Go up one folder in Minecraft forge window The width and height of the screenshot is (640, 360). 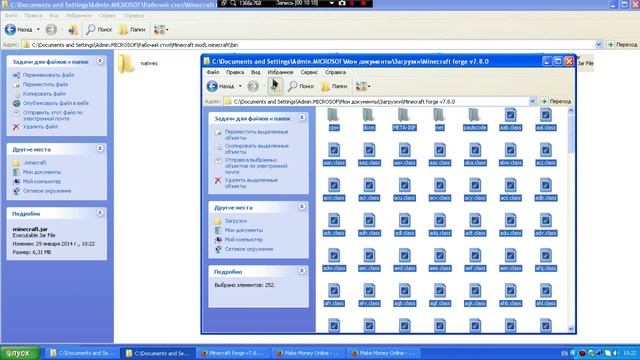(x=275, y=86)
